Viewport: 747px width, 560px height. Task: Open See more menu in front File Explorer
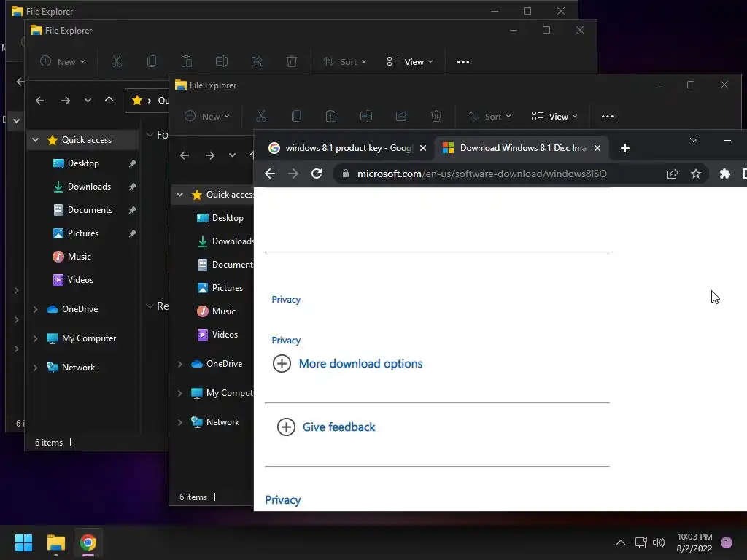click(x=608, y=116)
